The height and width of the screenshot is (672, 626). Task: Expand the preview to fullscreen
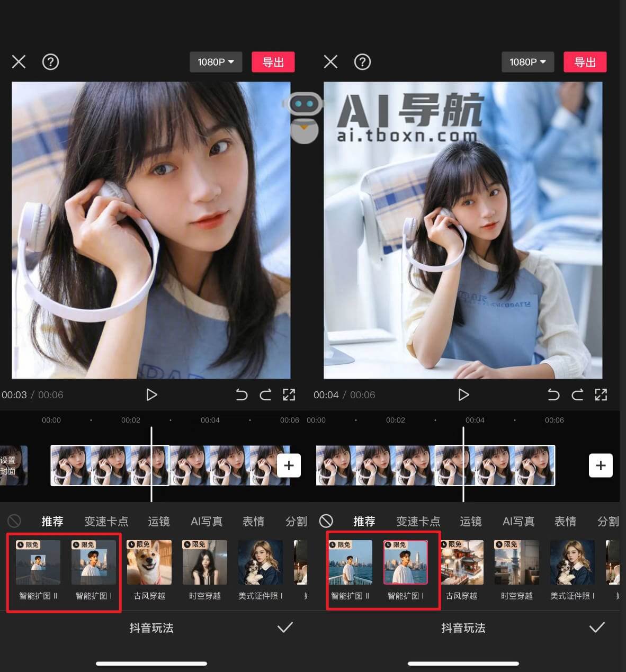(289, 395)
